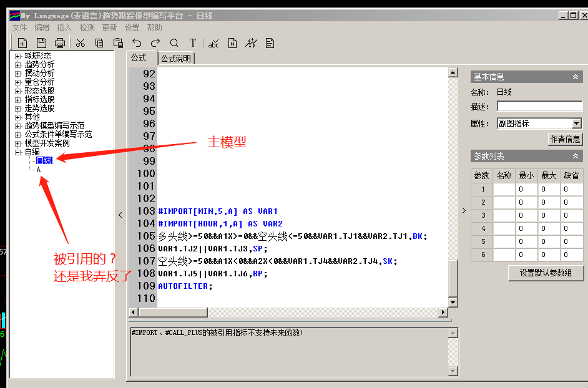Click the 描述 input field
This screenshot has height=388, width=588.
click(539, 107)
